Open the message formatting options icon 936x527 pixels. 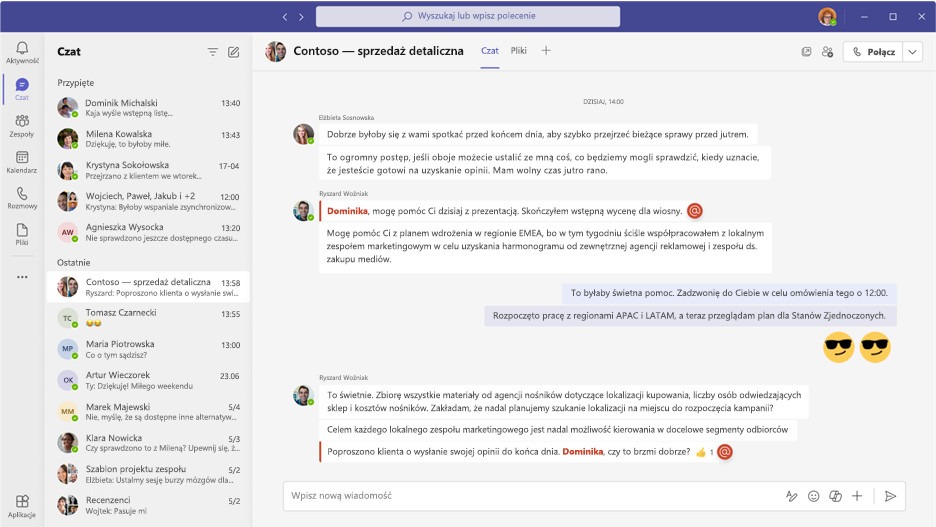click(792, 496)
